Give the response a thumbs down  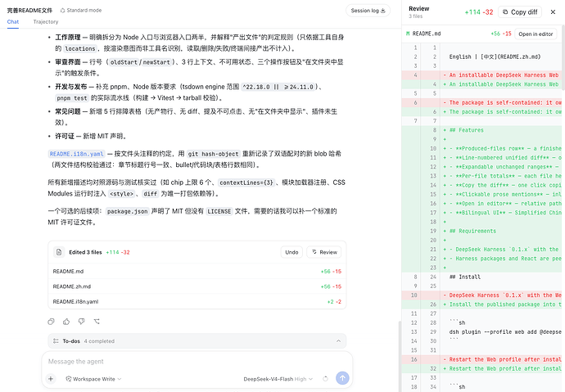82,322
